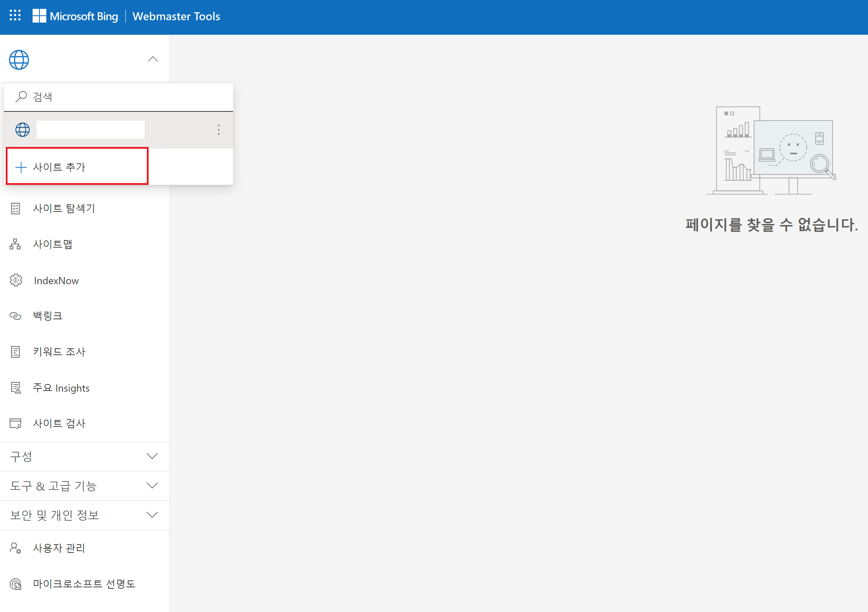Screen dimensions: 868x612
Task: Click the Site Explorer (사이트 탐색기) icon
Action: point(15,209)
